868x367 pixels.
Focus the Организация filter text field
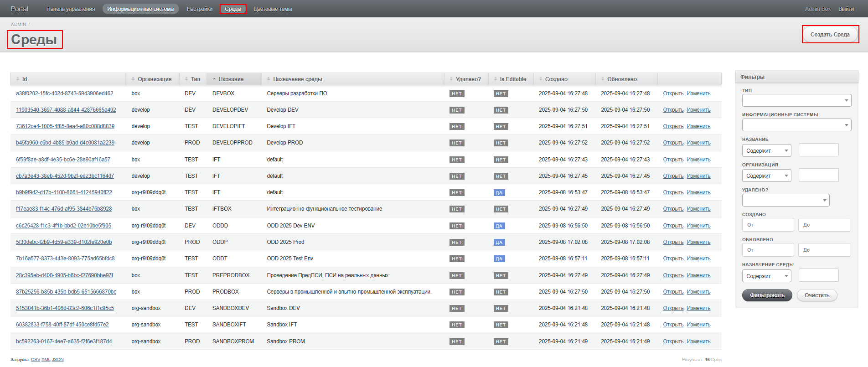[x=819, y=175]
